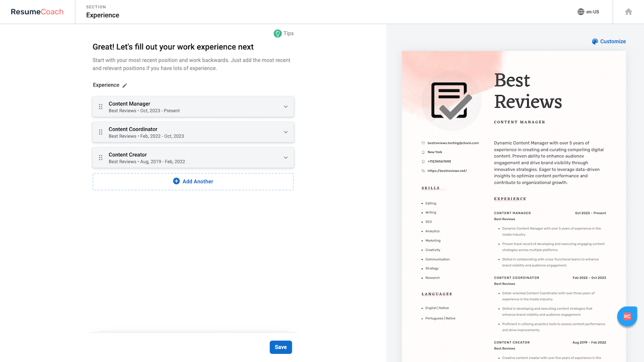Click the pencil icon beside Experience heading
The image size is (644, 362).
[x=125, y=85]
